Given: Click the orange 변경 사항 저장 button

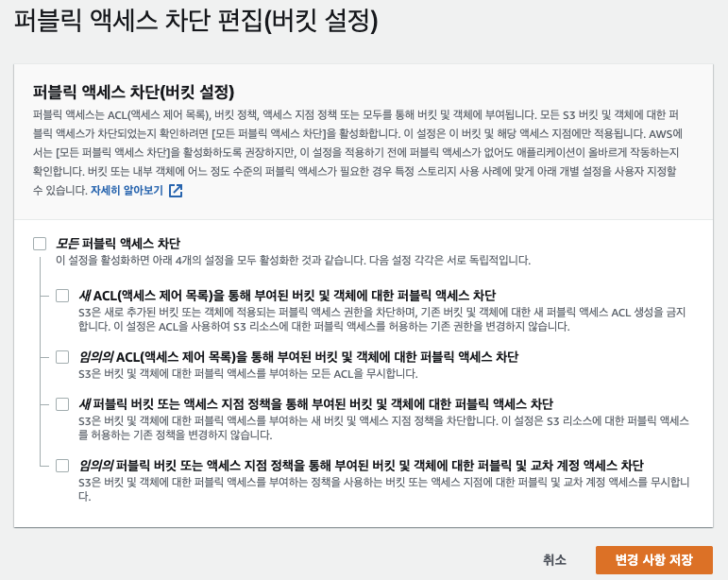Looking at the screenshot, I should [653, 560].
